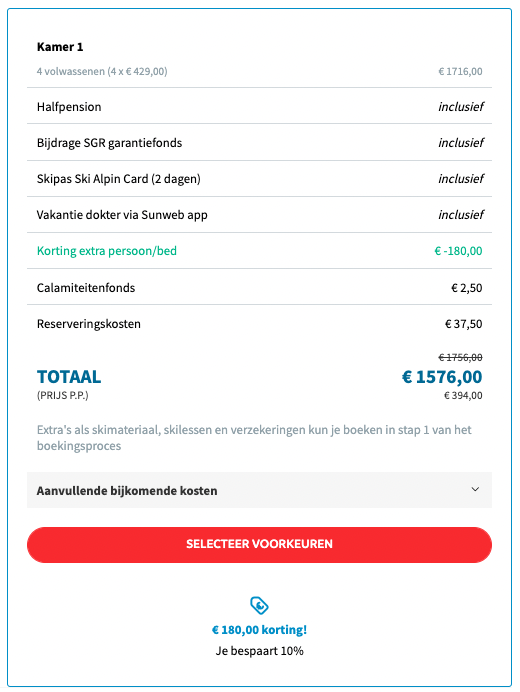Click the discount price tag icon
Screen dimensions: 520x692
point(259,605)
